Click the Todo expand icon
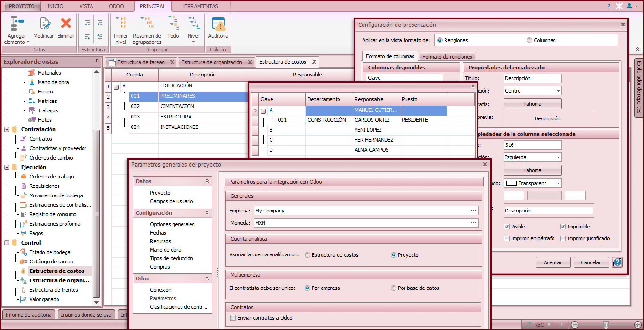Image resolution: width=644 pixels, height=330 pixels. [x=173, y=23]
